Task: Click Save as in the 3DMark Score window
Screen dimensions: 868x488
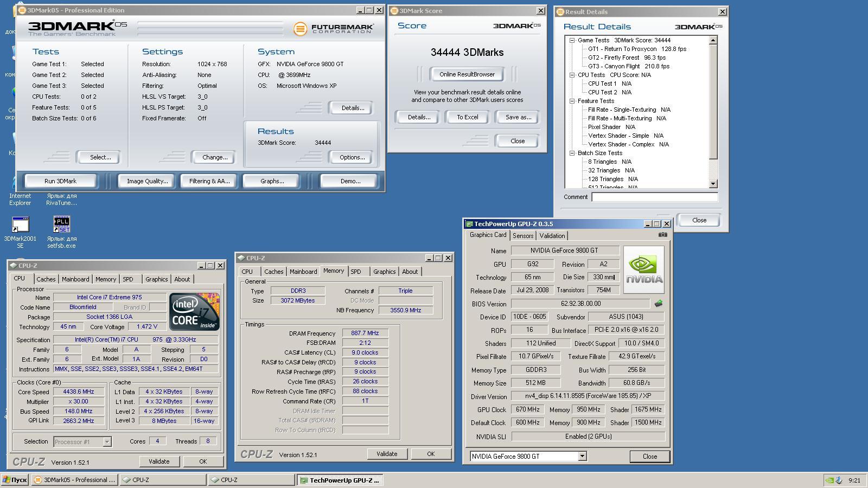Action: coord(518,117)
